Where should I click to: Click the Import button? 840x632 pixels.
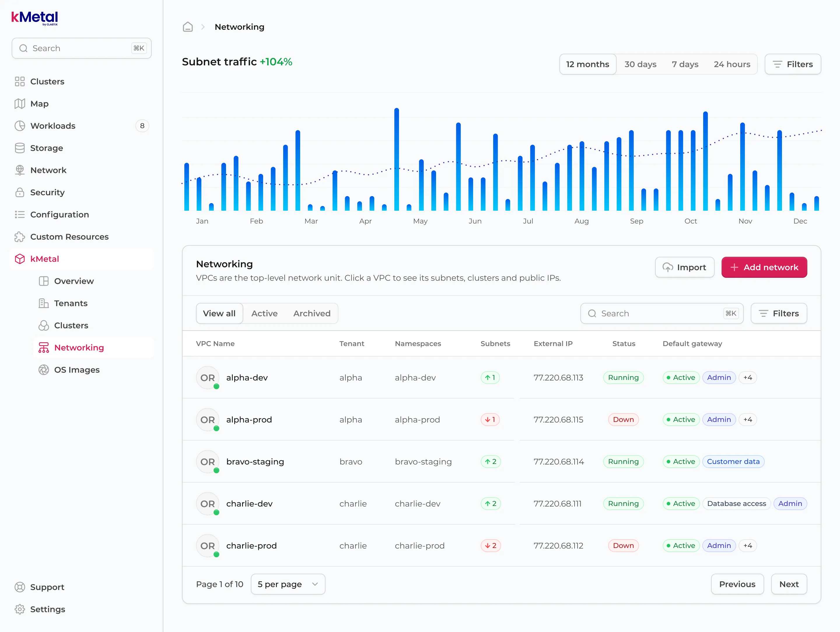click(x=684, y=267)
